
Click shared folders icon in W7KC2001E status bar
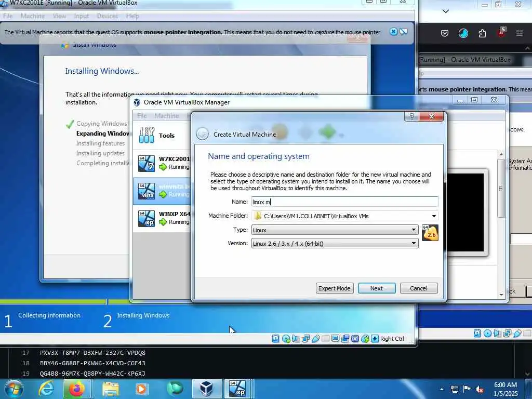pos(325,338)
